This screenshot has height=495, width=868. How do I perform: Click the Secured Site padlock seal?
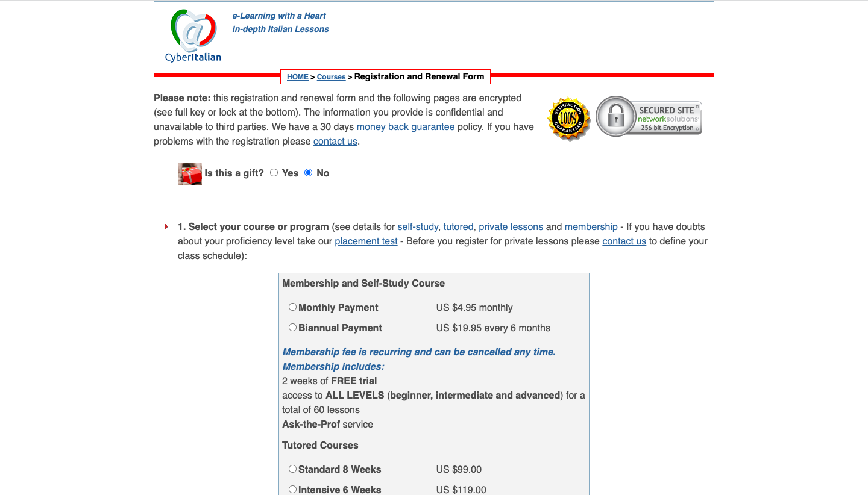coord(649,117)
